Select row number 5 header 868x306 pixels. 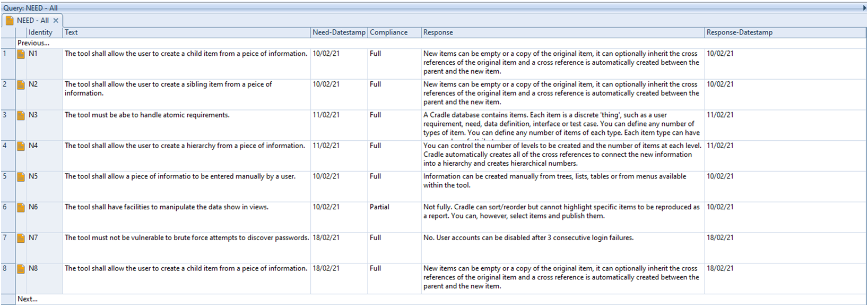pyautogui.click(x=8, y=186)
